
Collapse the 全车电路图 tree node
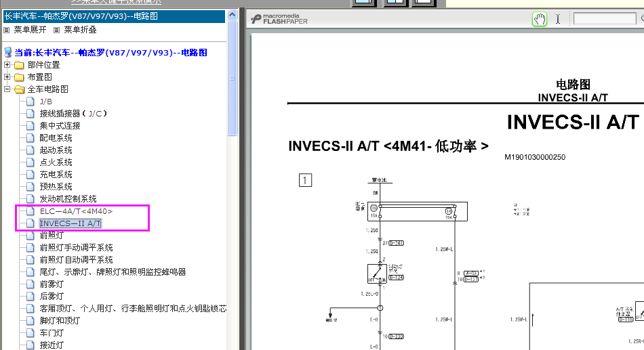[7, 89]
